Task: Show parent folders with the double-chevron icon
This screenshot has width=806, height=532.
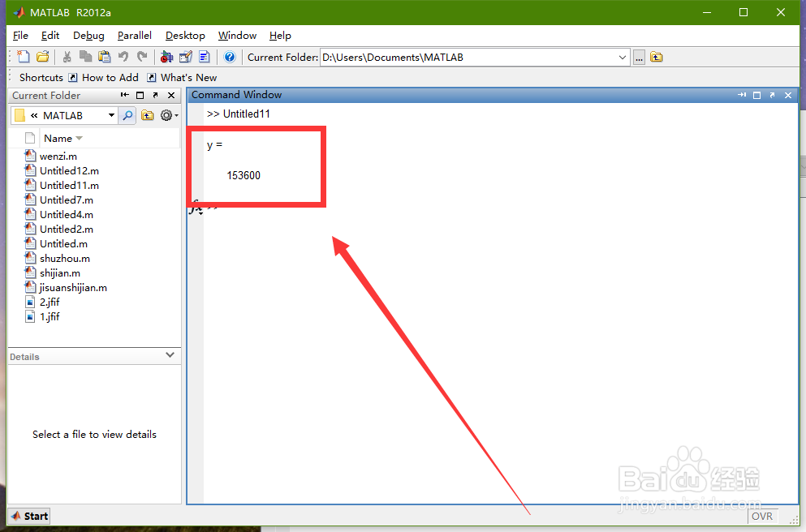Action: 34,115
